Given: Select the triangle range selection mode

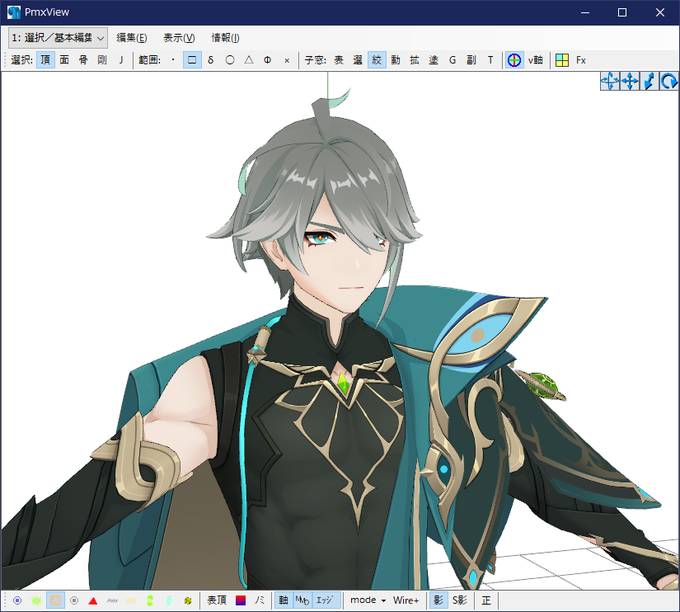Looking at the screenshot, I should pyautogui.click(x=248, y=60).
